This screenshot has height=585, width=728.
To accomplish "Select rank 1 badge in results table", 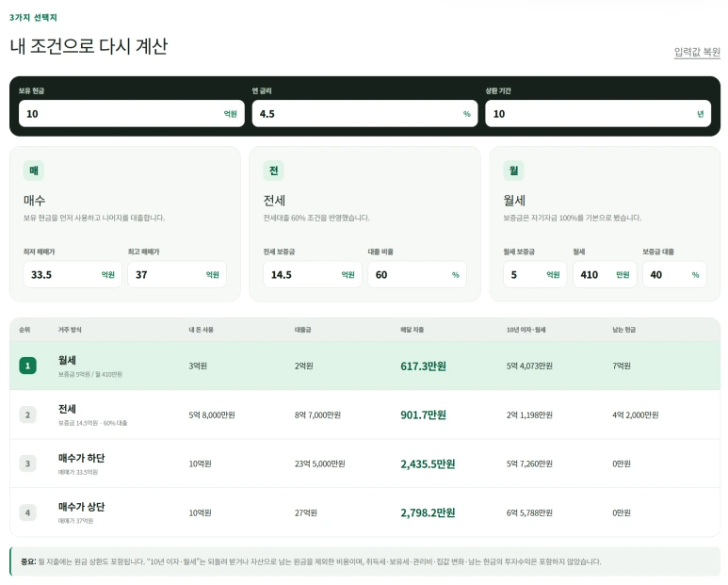I will click(28, 366).
